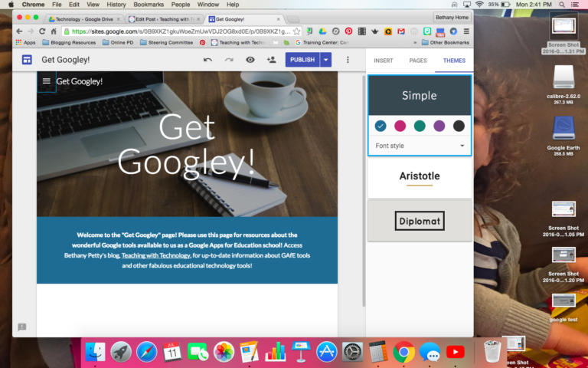Click the film strip extension icon

(x=362, y=31)
